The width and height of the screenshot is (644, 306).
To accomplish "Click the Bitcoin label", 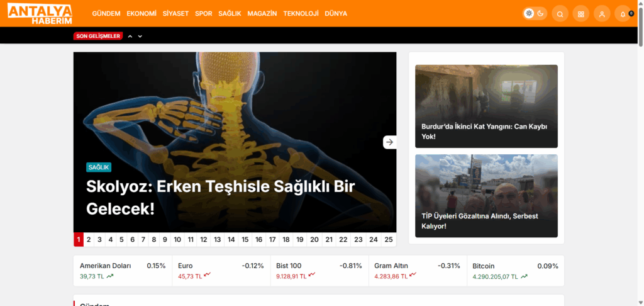I will (484, 266).
